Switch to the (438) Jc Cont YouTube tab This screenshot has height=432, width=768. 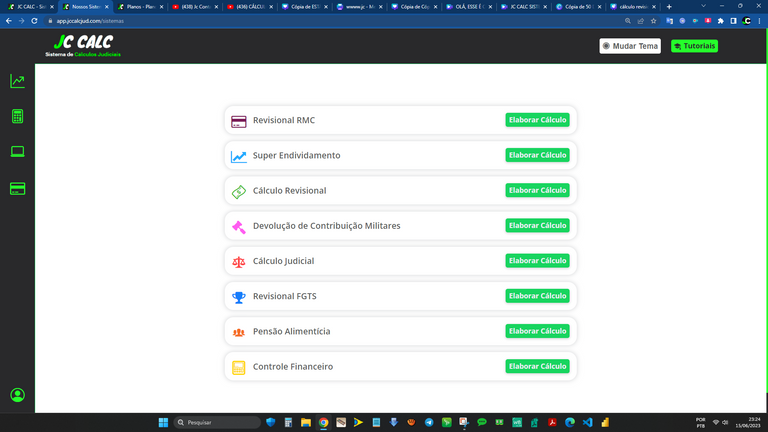(x=193, y=7)
